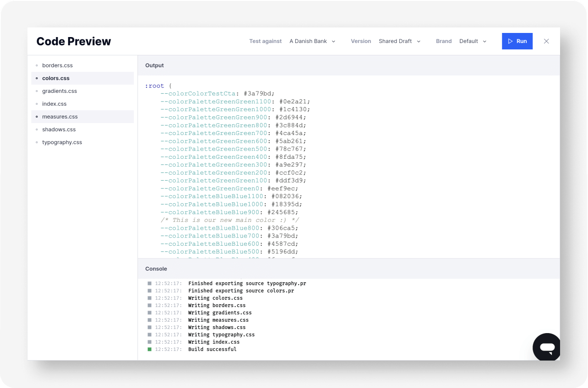Click the --colorPaletteGreenGreen300 line
This screenshot has width=588, height=388.
coord(234,164)
